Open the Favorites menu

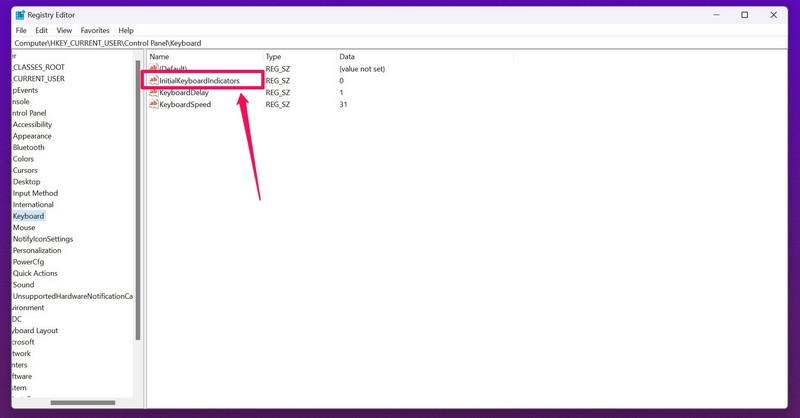pos(95,31)
